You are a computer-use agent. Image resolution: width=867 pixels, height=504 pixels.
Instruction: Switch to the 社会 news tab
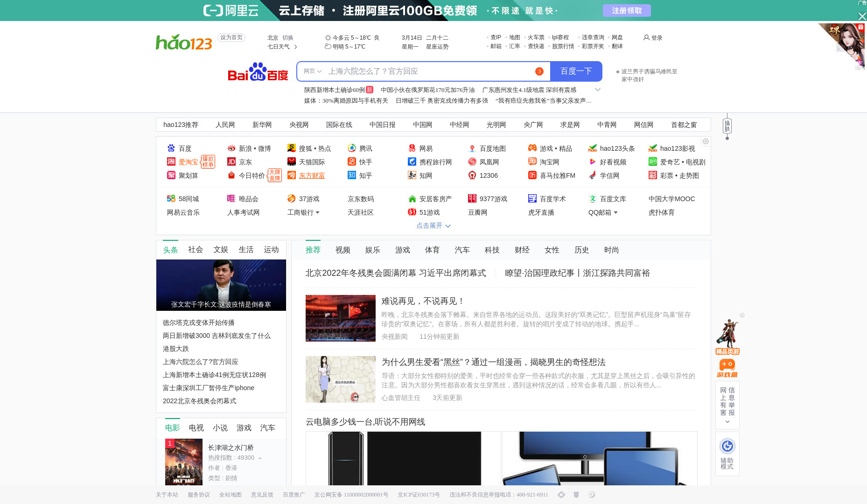(196, 250)
